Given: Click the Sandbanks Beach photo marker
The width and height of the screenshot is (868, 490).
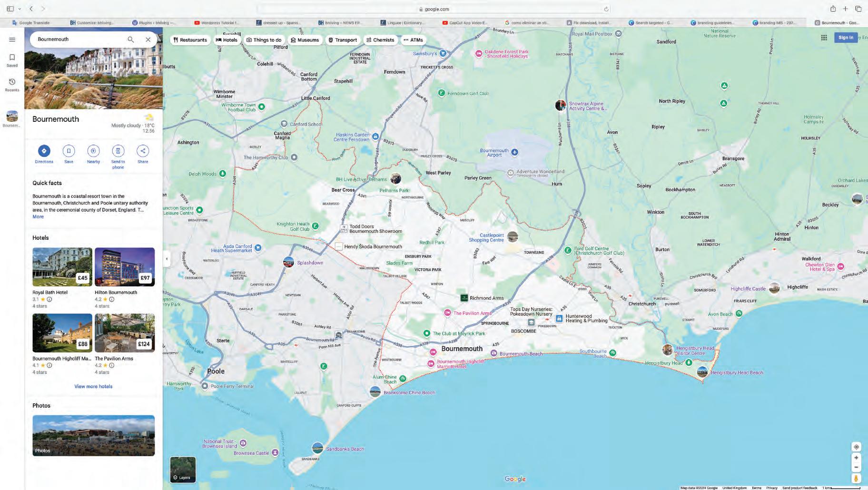Looking at the screenshot, I should (x=317, y=448).
